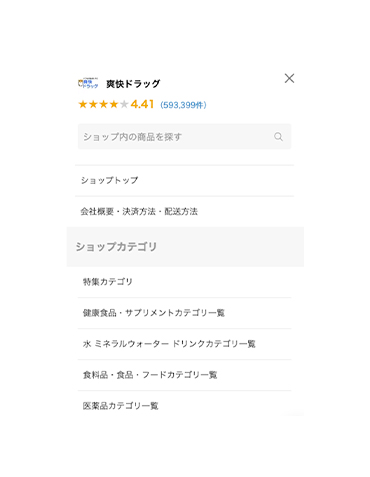Click the 爽快ドラッグ shop logo image
Screen dimensions: 370x477
click(88, 83)
